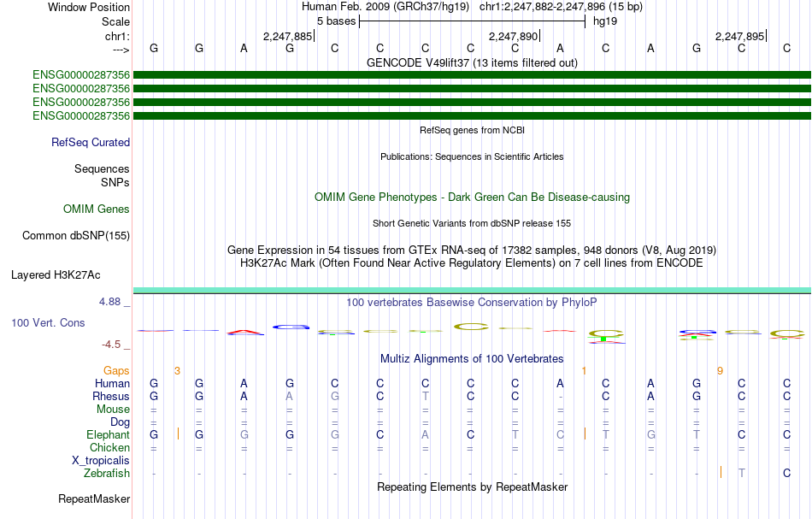The height and width of the screenshot is (519, 812).
Task: Click the 4.88 PhyloP upper limit value
Action: pos(109,302)
